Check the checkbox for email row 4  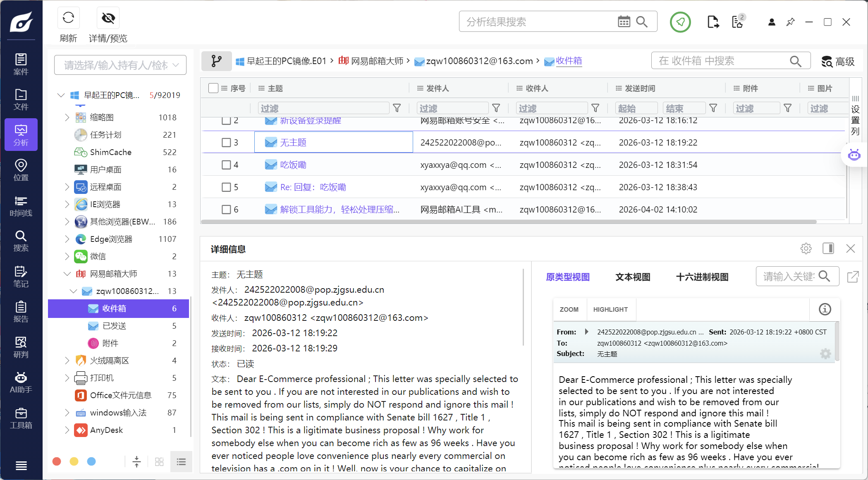[226, 165]
